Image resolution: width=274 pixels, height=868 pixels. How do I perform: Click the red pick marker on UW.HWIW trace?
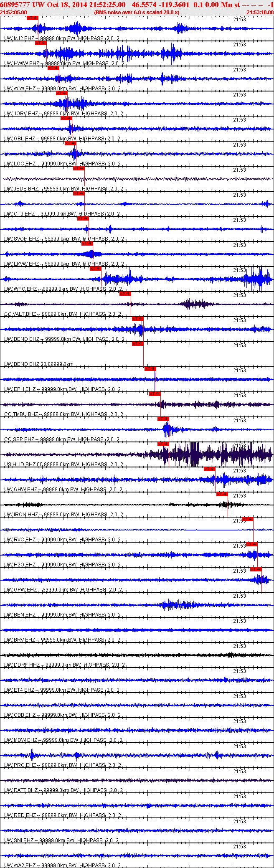click(x=41, y=43)
